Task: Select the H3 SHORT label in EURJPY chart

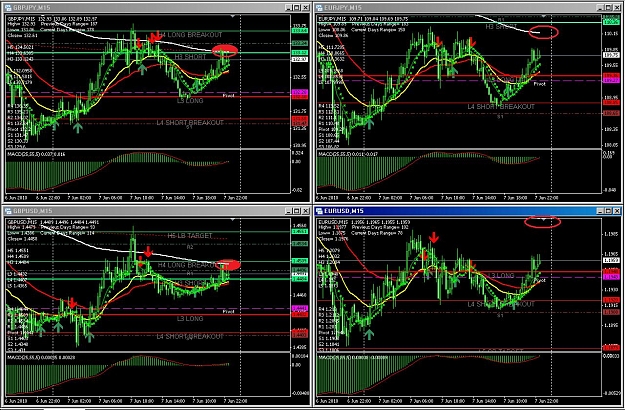Action: click(x=501, y=27)
